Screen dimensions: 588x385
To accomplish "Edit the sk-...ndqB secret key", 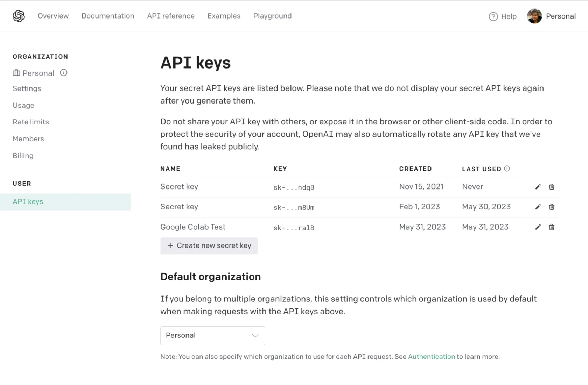I will (538, 187).
